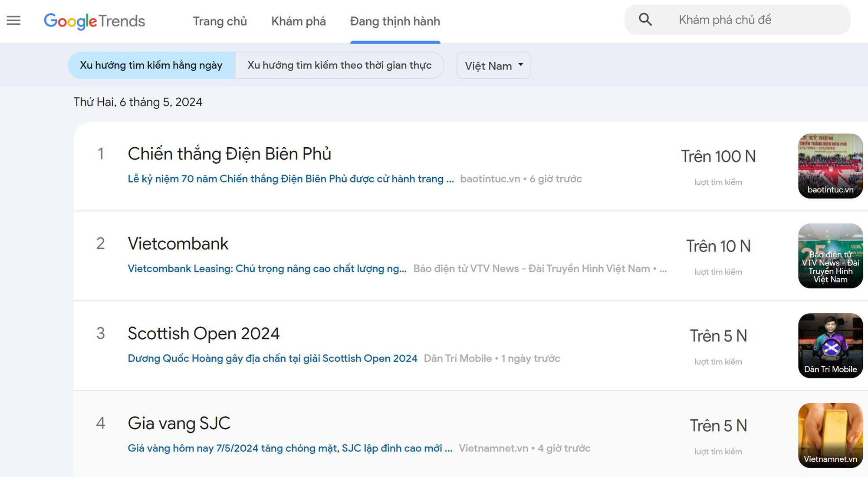Open the hamburger main menu
Viewport: 868px width, 477px height.
point(13,20)
